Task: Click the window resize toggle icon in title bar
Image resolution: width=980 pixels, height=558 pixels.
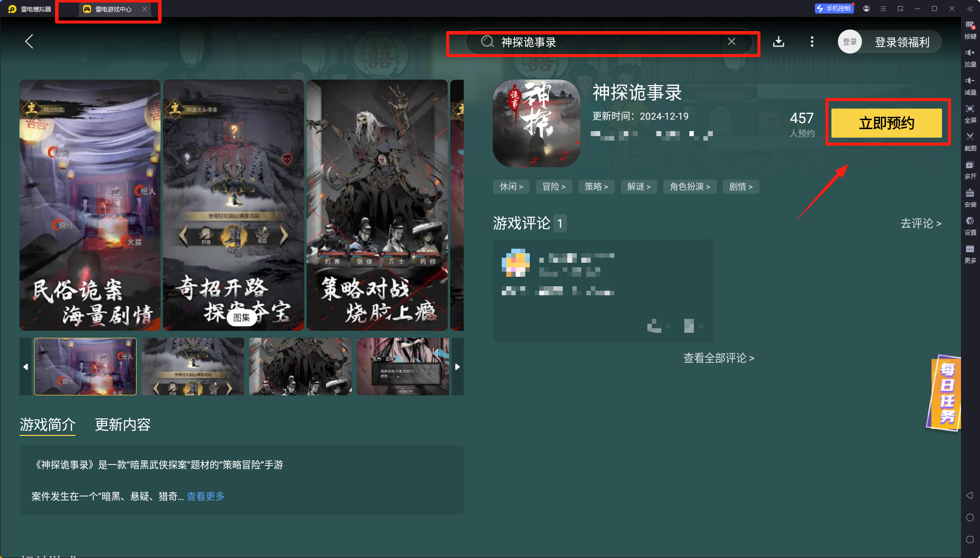Action: pyautogui.click(x=900, y=9)
